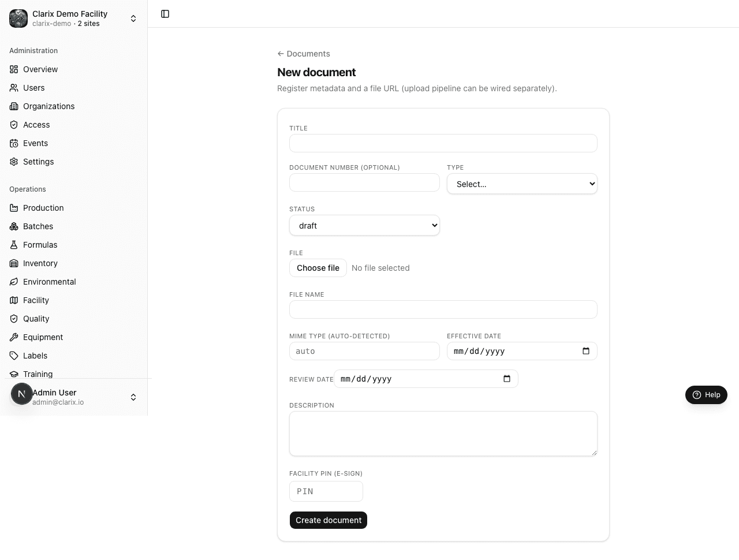Screen dimensions: 739x560
Task: Click the Settings gear icon
Action: click(14, 162)
